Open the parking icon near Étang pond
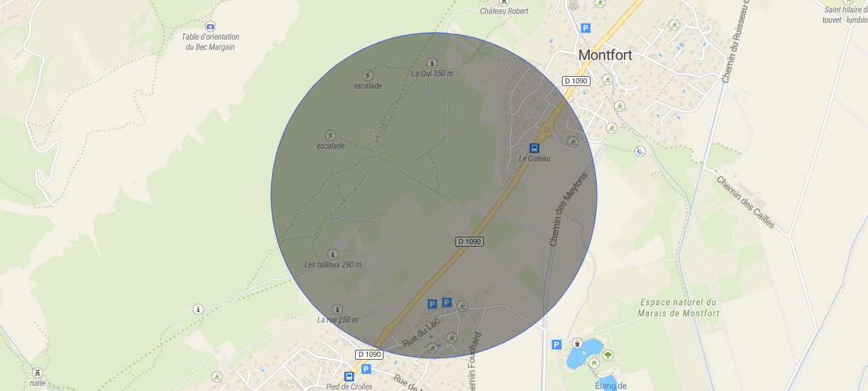 tap(556, 345)
